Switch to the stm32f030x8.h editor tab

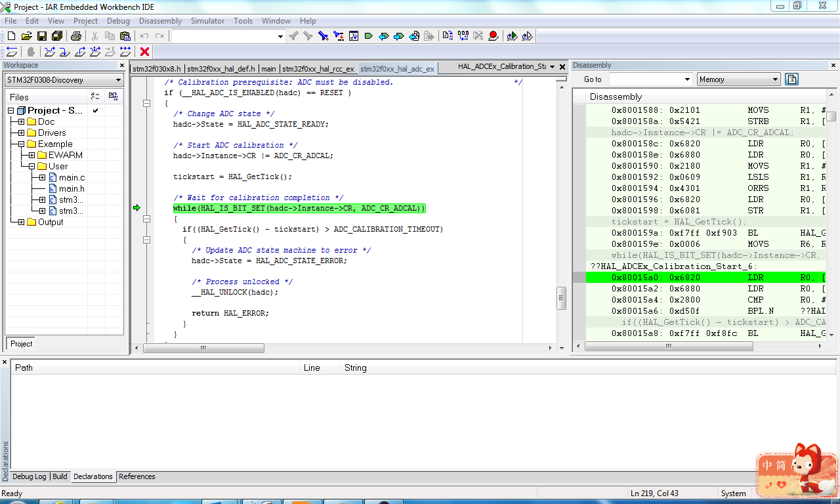[157, 68]
